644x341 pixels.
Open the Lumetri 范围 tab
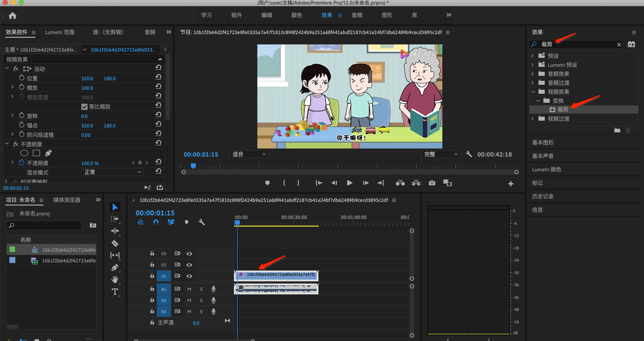click(x=60, y=32)
